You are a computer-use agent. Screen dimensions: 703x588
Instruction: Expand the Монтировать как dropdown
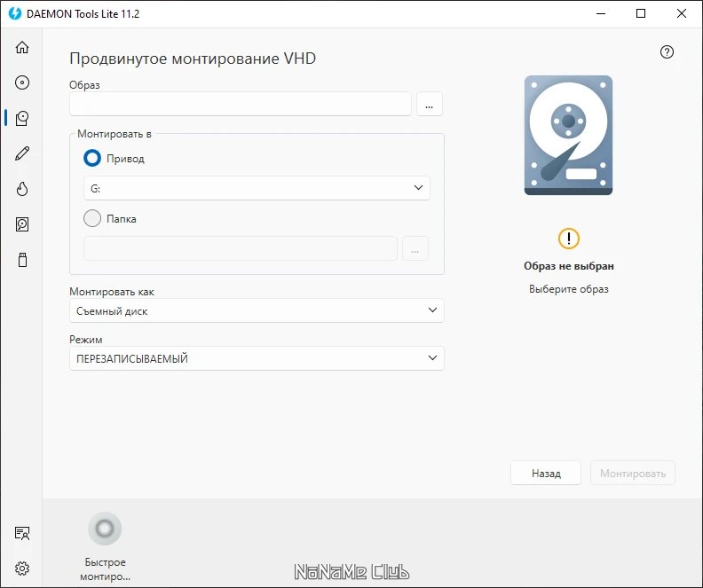[x=257, y=310]
